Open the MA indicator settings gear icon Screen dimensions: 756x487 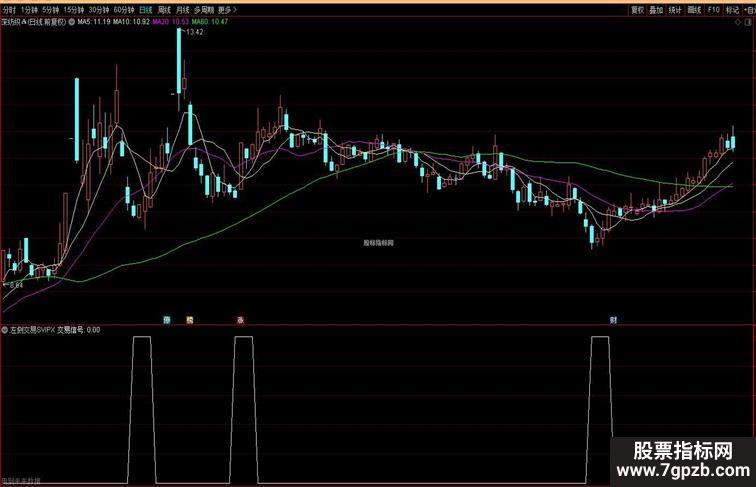click(71, 22)
